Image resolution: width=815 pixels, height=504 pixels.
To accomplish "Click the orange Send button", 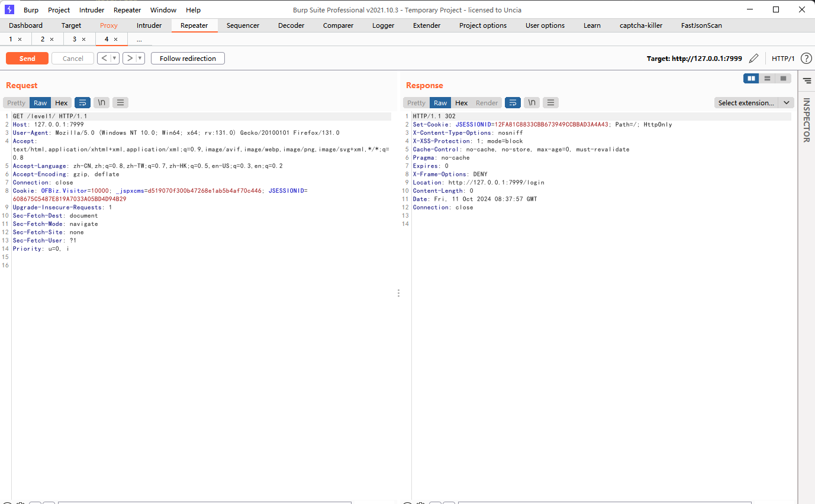I will pyautogui.click(x=27, y=59).
